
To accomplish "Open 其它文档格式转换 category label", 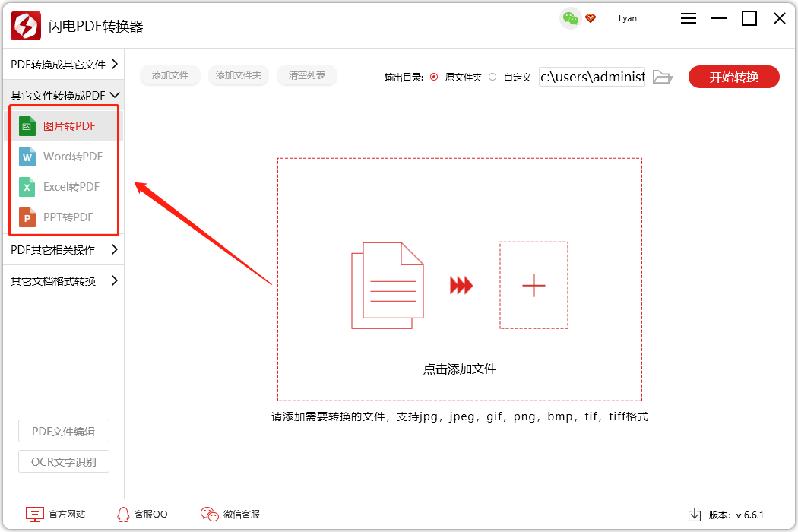I will (53, 281).
